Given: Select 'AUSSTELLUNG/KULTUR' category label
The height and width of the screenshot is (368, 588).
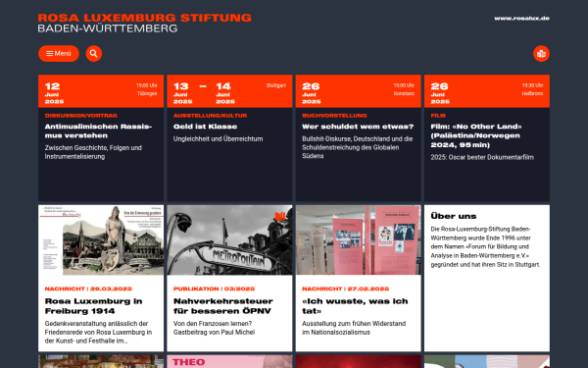Looking at the screenshot, I should [210, 116].
